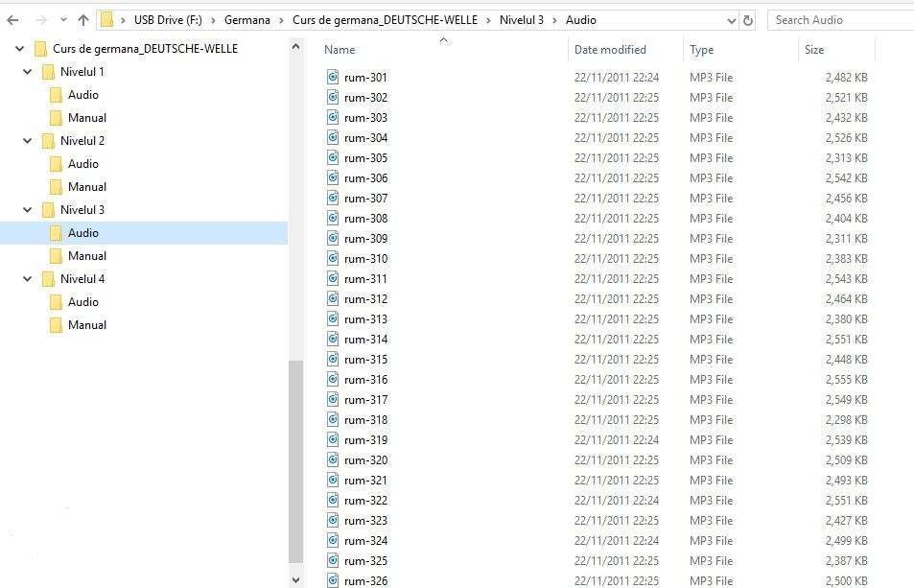The height and width of the screenshot is (588, 914).
Task: Select MP3 icon of rum-307
Action: (333, 199)
